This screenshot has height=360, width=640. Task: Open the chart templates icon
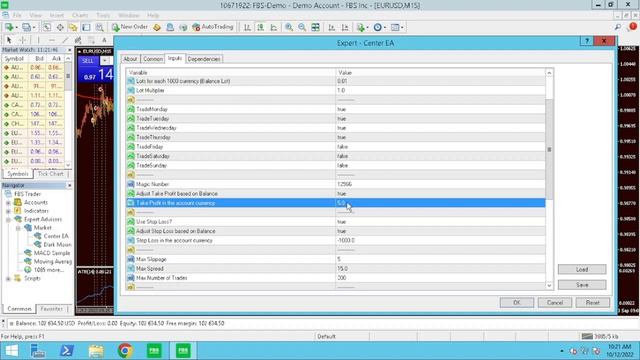pyautogui.click(x=395, y=27)
